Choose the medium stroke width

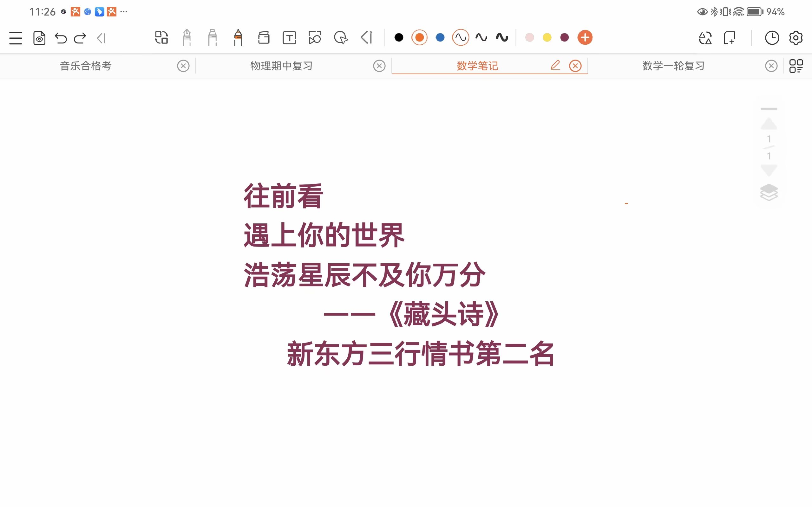[x=481, y=37]
